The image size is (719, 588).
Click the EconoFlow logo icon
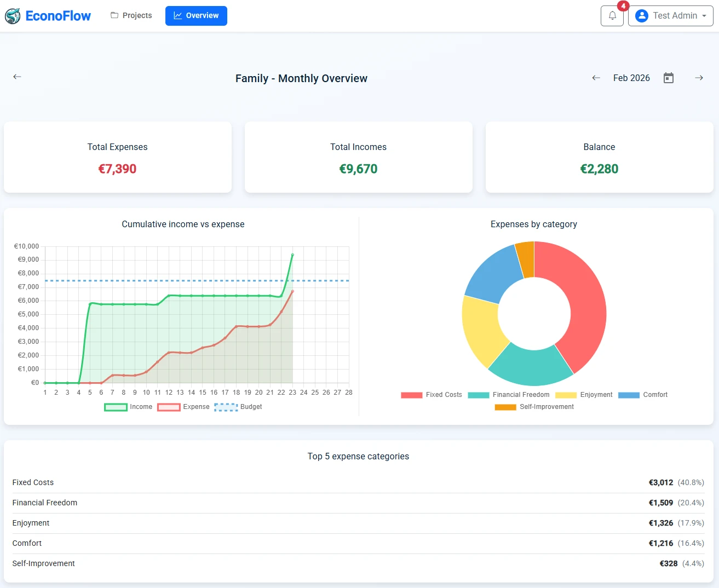tap(12, 16)
